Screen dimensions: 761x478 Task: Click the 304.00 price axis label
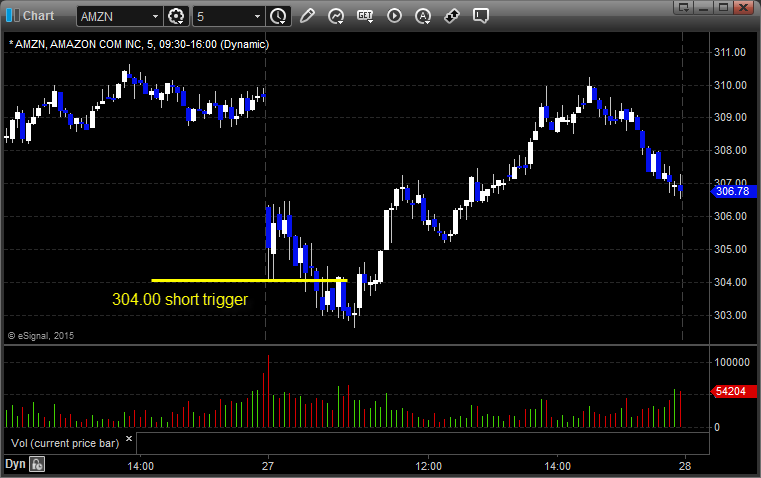[730, 282]
